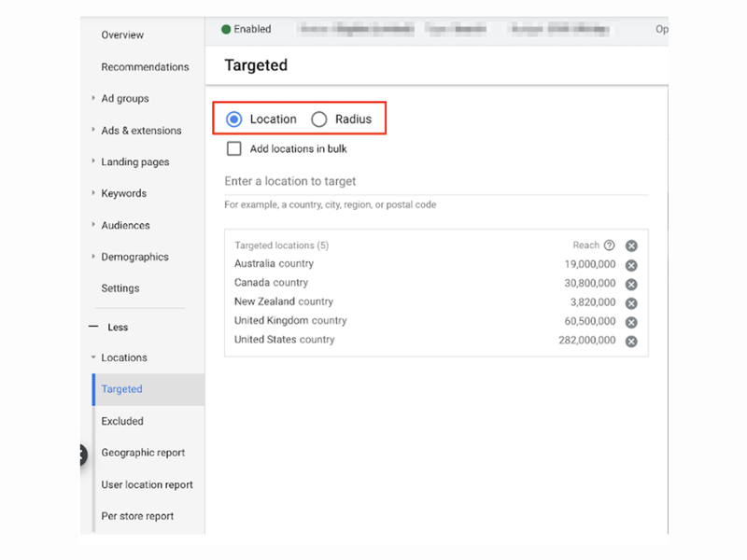Click Less to collapse sidebar items

(x=117, y=328)
